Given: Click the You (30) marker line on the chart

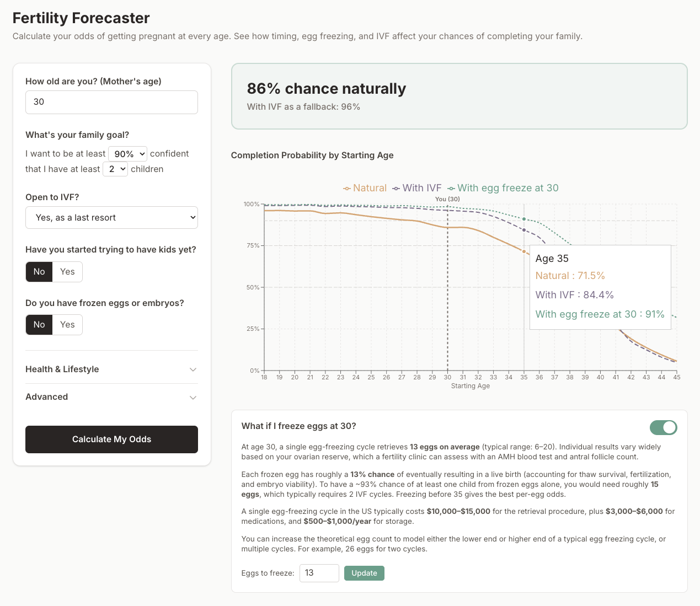Looking at the screenshot, I should pos(447,287).
